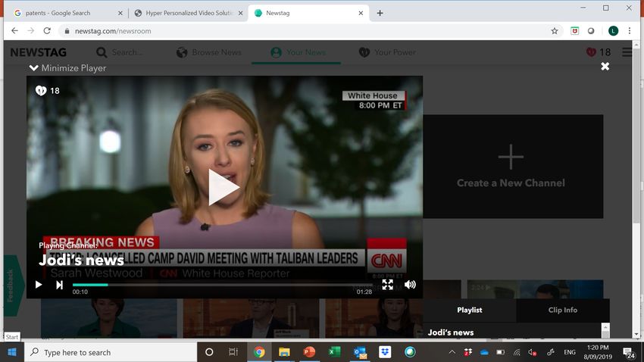This screenshot has width=644, height=362.
Task: Open Cortana circle on taskbar
Action: [209, 352]
